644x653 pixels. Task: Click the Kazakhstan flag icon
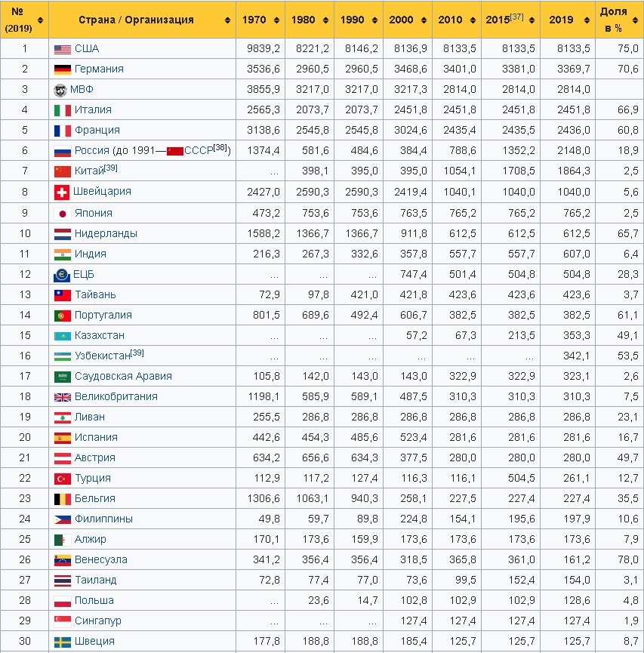click(62, 336)
